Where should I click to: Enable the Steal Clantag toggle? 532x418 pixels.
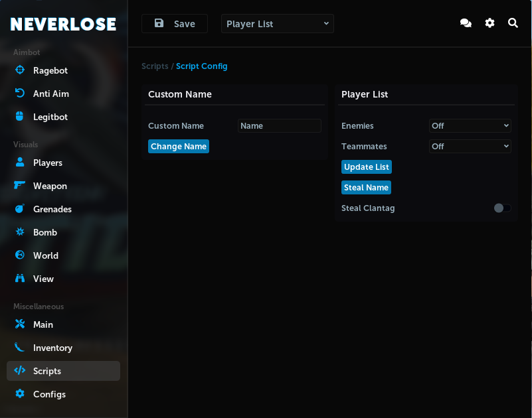coord(502,208)
